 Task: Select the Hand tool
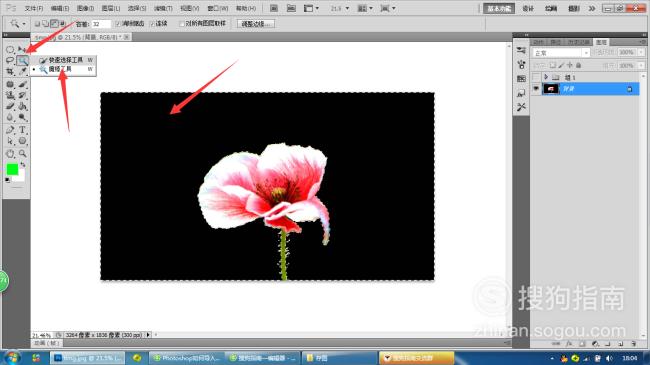(10, 154)
